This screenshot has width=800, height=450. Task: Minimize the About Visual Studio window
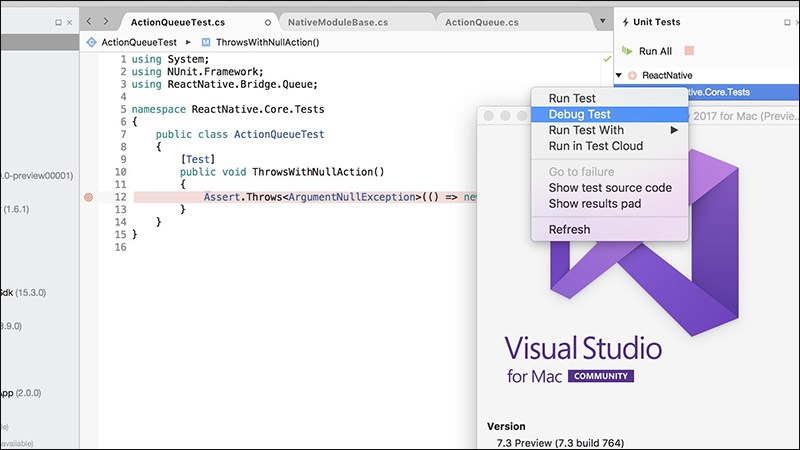[505, 116]
